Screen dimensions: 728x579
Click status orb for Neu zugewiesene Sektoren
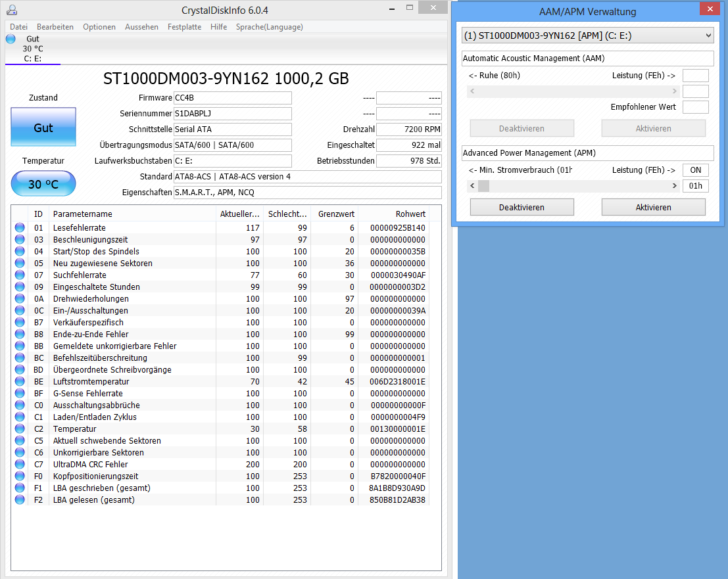[20, 263]
